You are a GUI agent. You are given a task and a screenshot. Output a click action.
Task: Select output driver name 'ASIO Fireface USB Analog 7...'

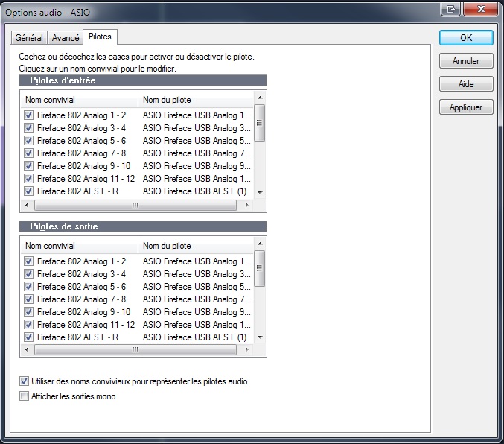(197, 299)
